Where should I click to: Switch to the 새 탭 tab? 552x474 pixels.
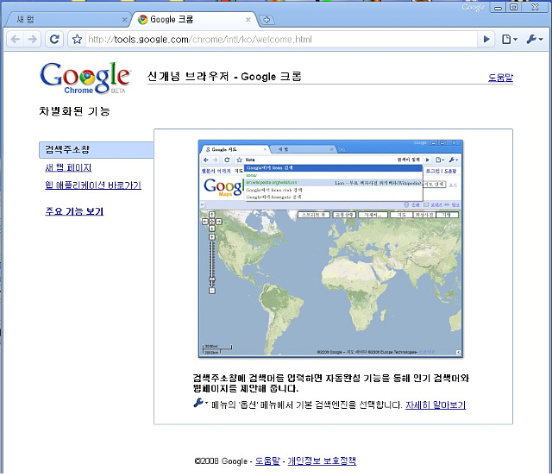click(67, 19)
